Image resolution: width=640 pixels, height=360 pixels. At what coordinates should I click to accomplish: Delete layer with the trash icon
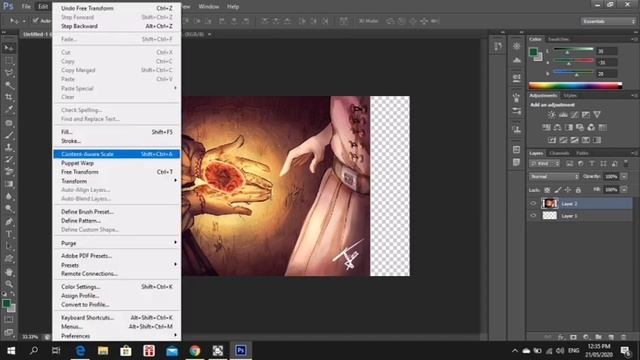[x=623, y=337]
